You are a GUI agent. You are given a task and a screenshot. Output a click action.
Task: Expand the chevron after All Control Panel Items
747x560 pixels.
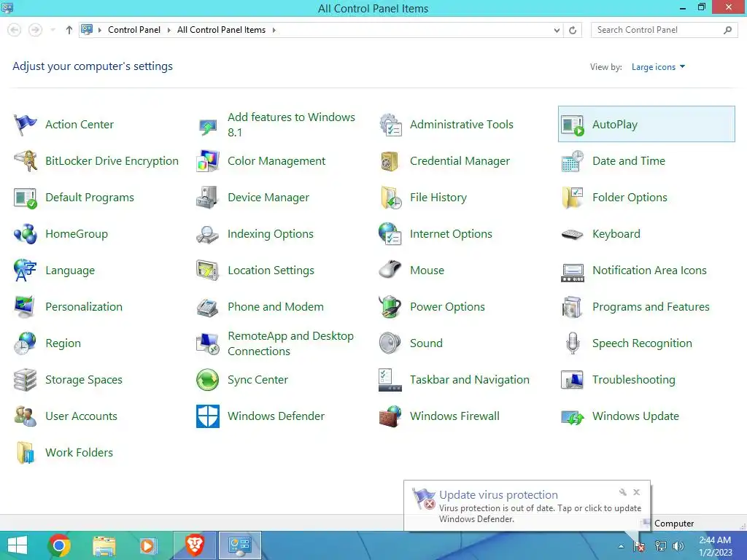pyautogui.click(x=274, y=30)
